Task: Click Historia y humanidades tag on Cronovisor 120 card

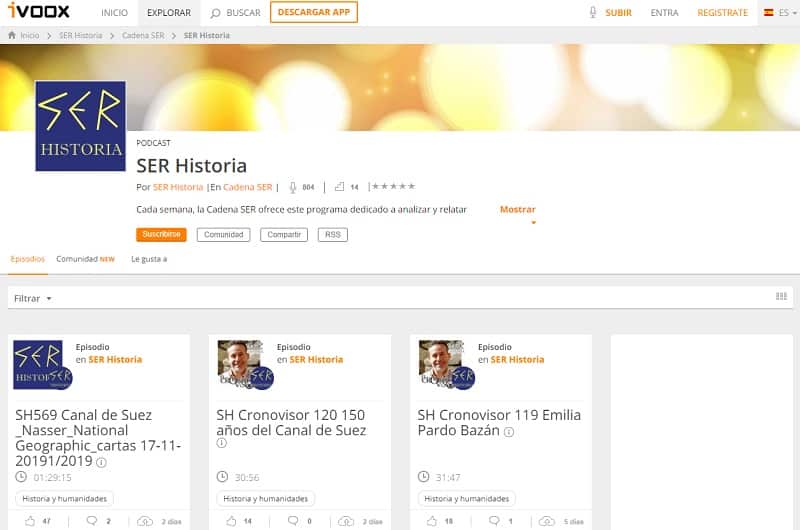Action: [265, 498]
